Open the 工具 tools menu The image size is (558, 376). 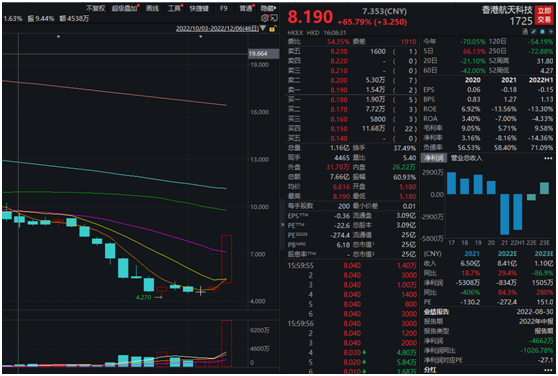[x=174, y=8]
